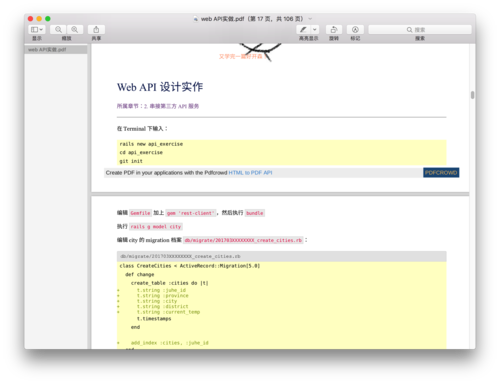This screenshot has height=384, width=500.
Task: Click the window title dropdown chevron
Action: 310,19
